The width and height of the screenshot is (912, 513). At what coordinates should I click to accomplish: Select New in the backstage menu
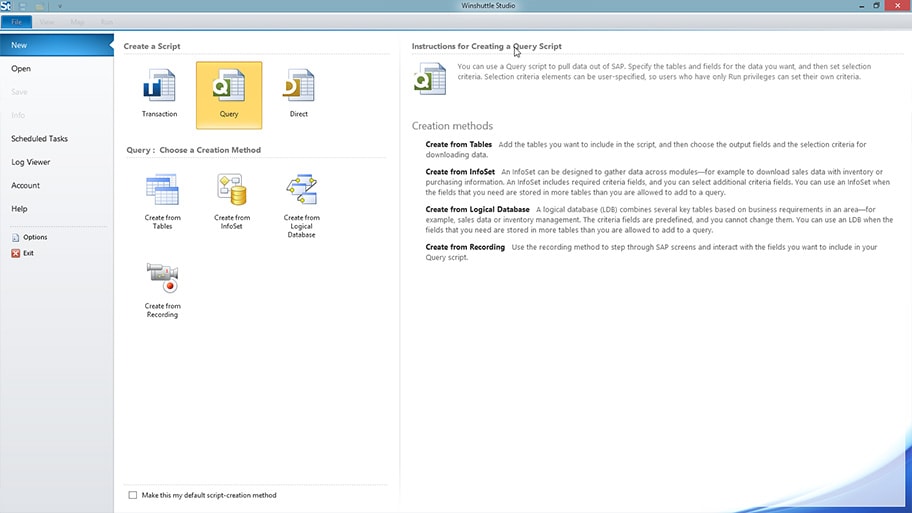tap(20, 45)
